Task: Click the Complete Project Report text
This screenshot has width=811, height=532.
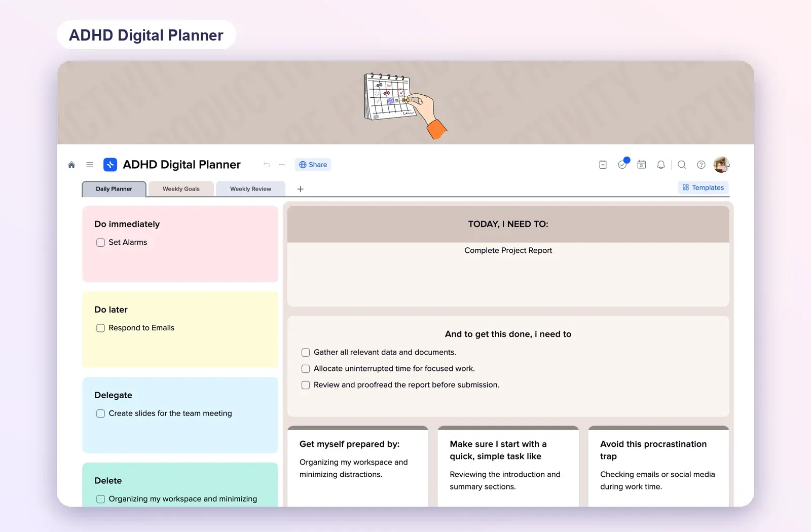Action: 508,250
